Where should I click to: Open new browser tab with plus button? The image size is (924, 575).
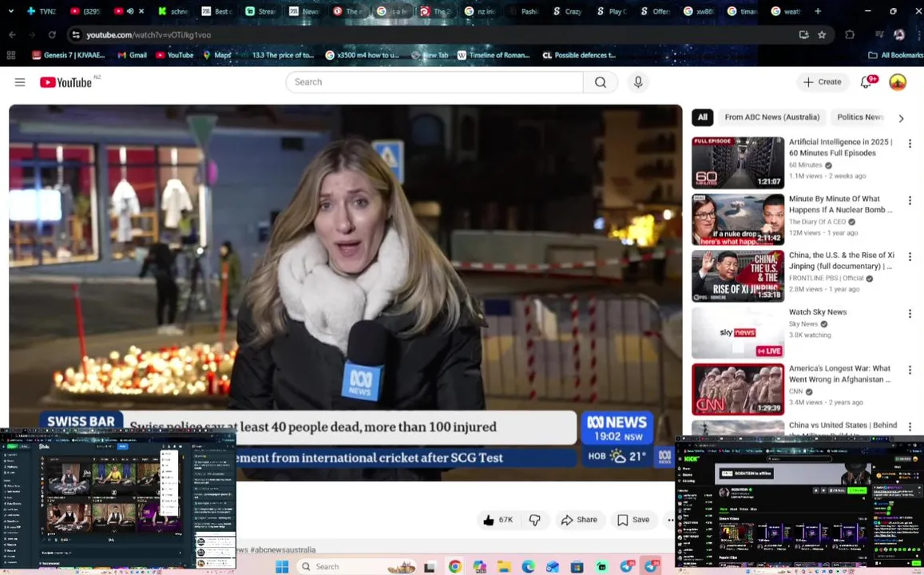817,11
